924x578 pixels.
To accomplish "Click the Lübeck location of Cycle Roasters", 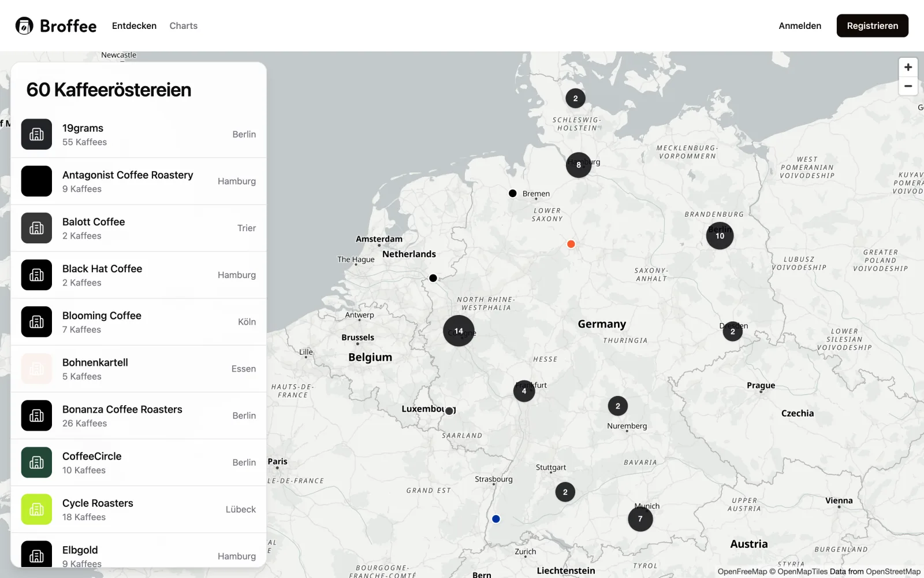I will (x=241, y=509).
